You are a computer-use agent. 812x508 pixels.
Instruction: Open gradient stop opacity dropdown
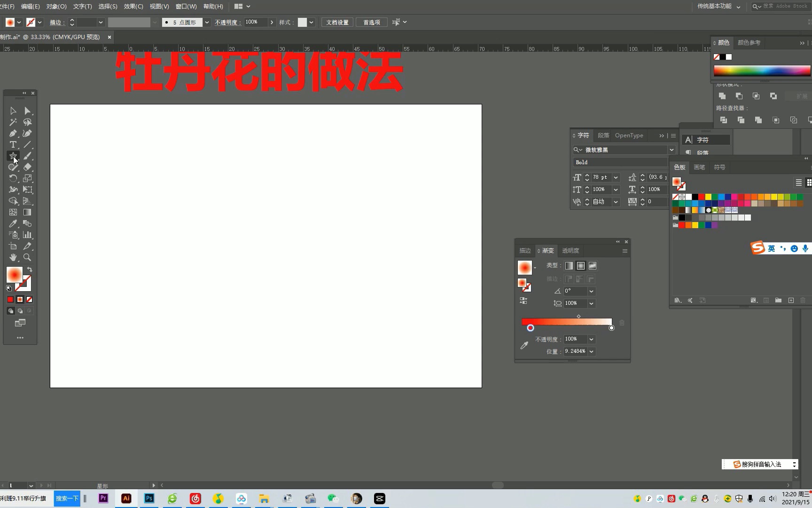[592, 339]
